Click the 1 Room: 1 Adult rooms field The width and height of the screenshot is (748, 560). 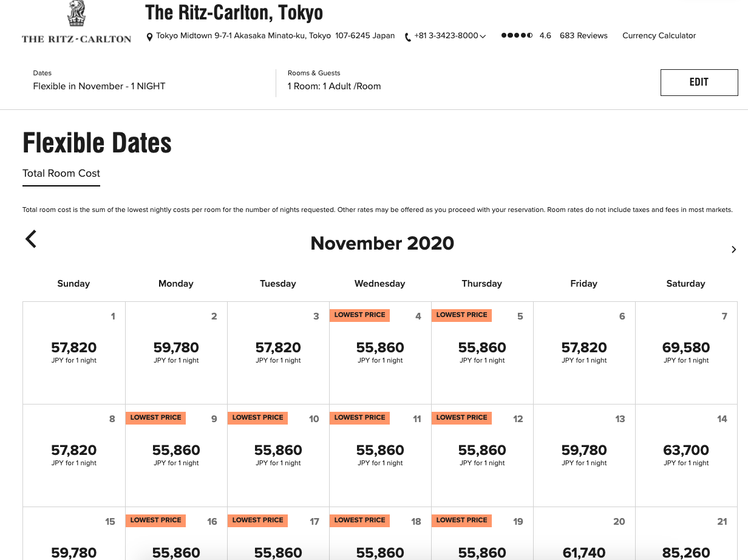[334, 86]
